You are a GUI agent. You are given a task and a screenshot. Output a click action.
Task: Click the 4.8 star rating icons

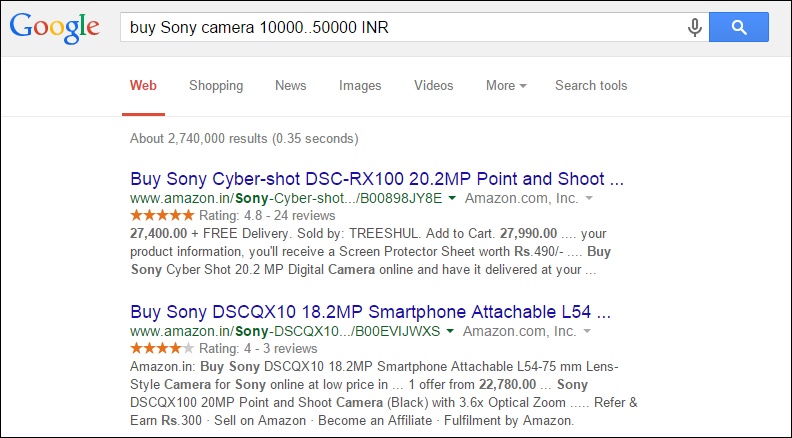point(162,215)
